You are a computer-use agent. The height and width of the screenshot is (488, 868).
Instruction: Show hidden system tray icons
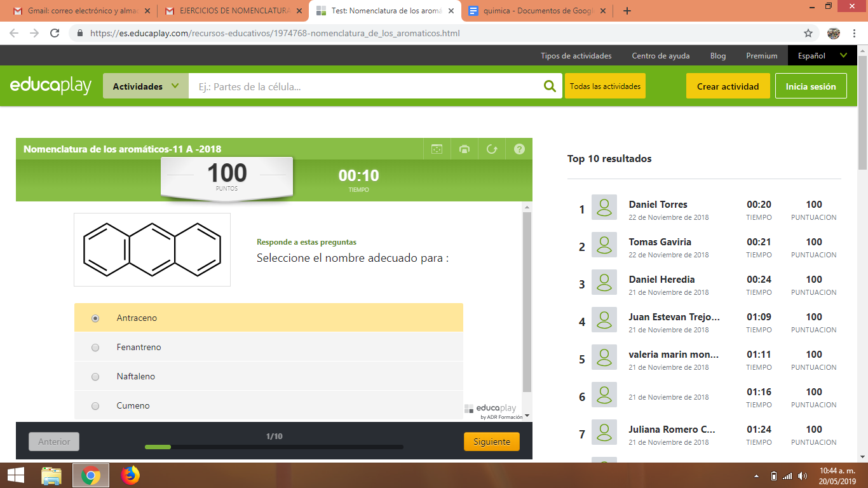pos(756,475)
